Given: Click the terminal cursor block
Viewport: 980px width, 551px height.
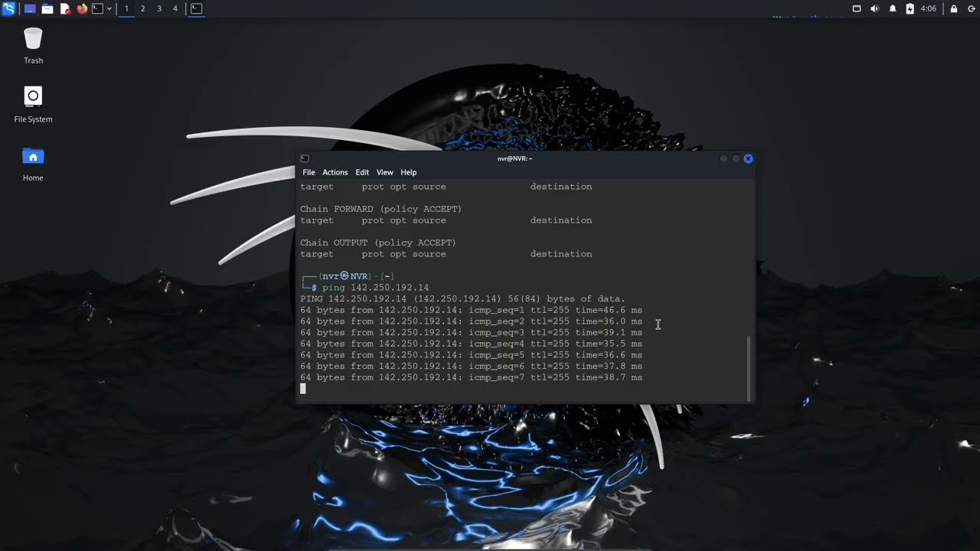Looking at the screenshot, I should [x=303, y=389].
